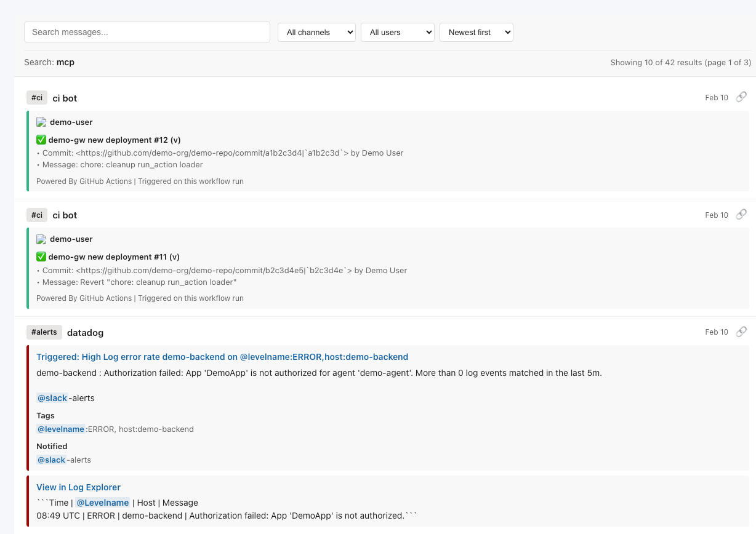Open Triggered: High Log error rate link
Screen dimensions: 756x534
point(222,357)
